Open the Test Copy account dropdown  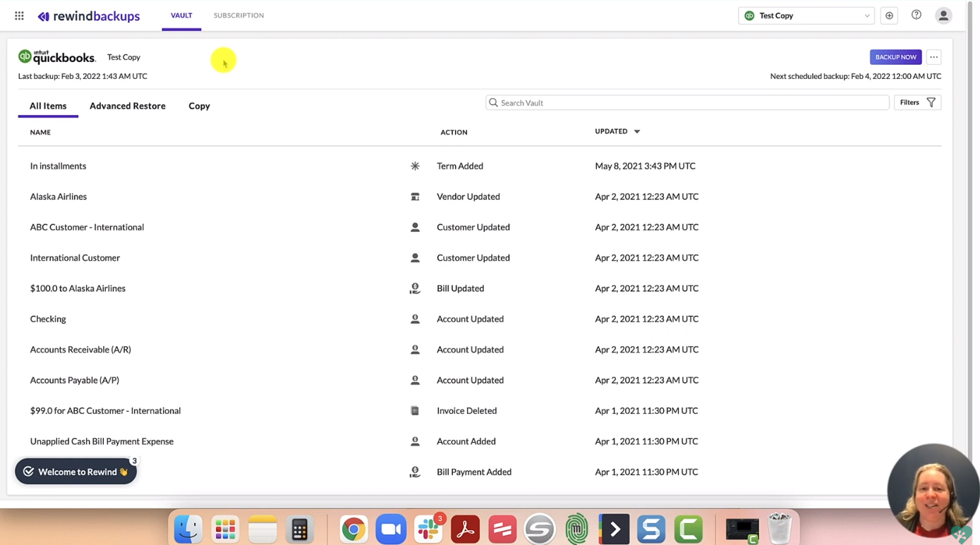(806, 16)
